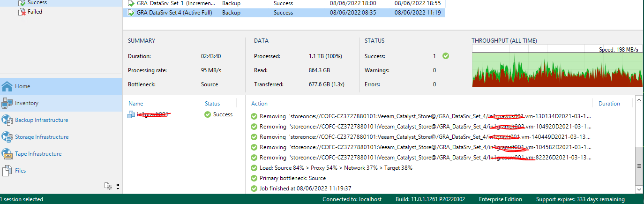Screen dimensions: 644x204
Task: Go to Files navigation item
Action: point(61,171)
